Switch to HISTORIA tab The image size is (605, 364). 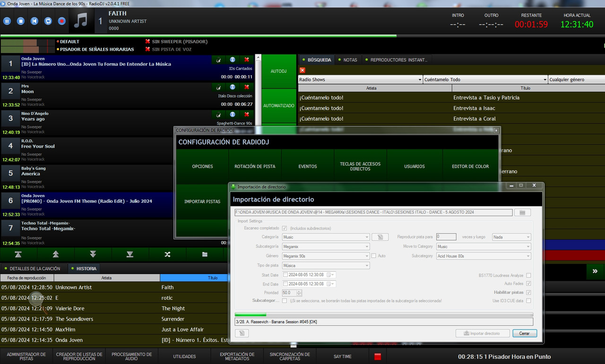[x=84, y=269]
